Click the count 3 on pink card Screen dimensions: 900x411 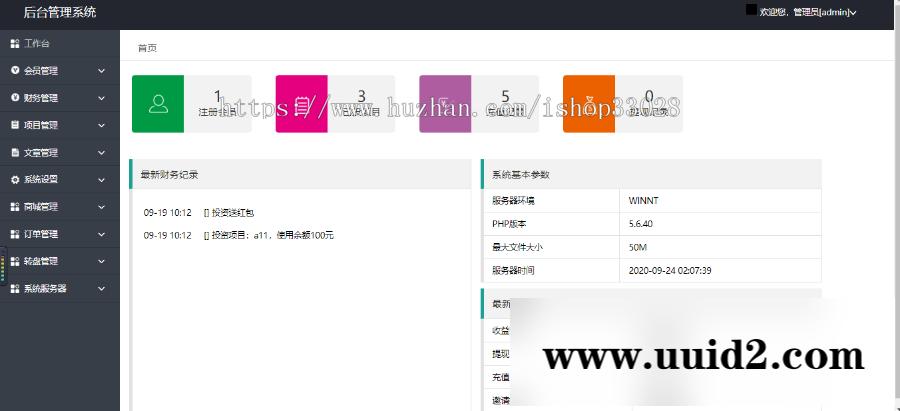tap(362, 96)
